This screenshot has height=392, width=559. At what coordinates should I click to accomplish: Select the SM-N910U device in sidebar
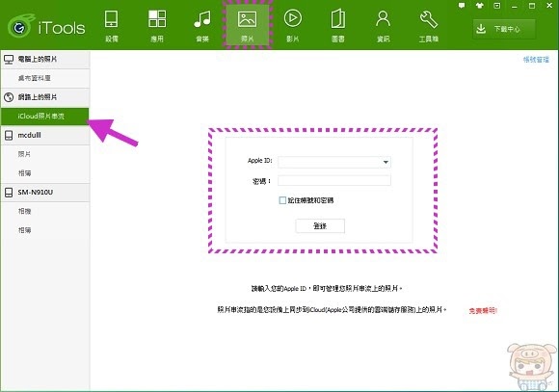[x=45, y=192]
